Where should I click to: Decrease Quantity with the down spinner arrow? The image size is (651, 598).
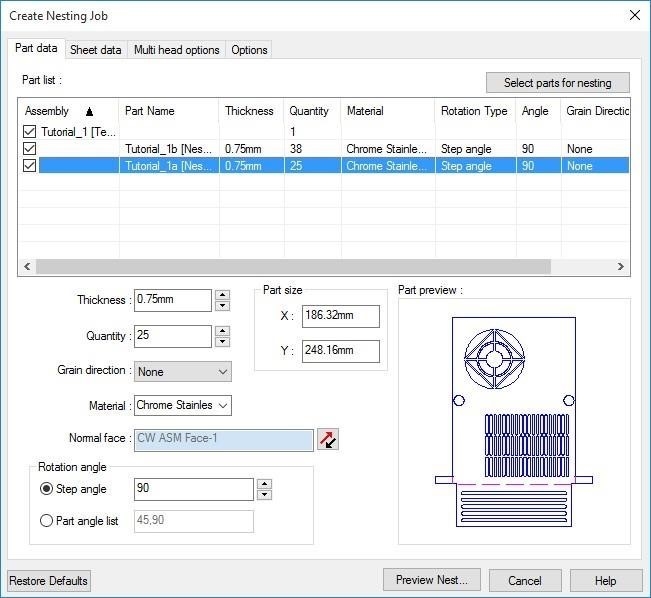223,342
